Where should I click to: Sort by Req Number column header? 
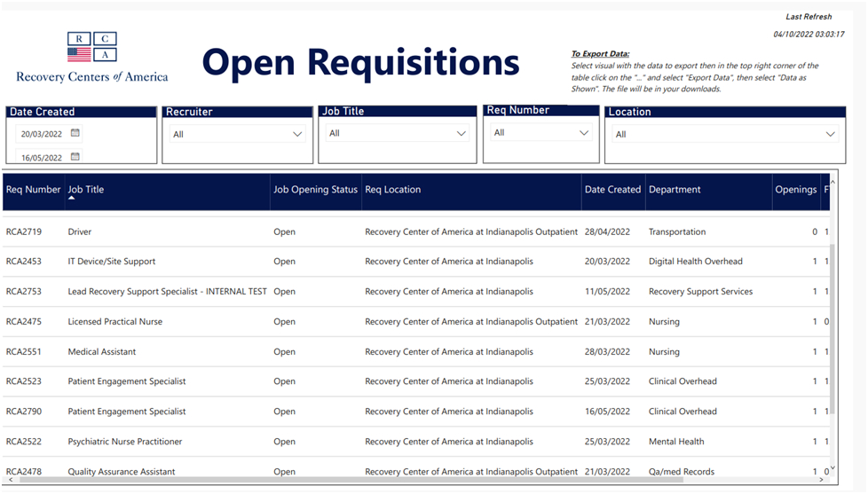[x=33, y=190]
